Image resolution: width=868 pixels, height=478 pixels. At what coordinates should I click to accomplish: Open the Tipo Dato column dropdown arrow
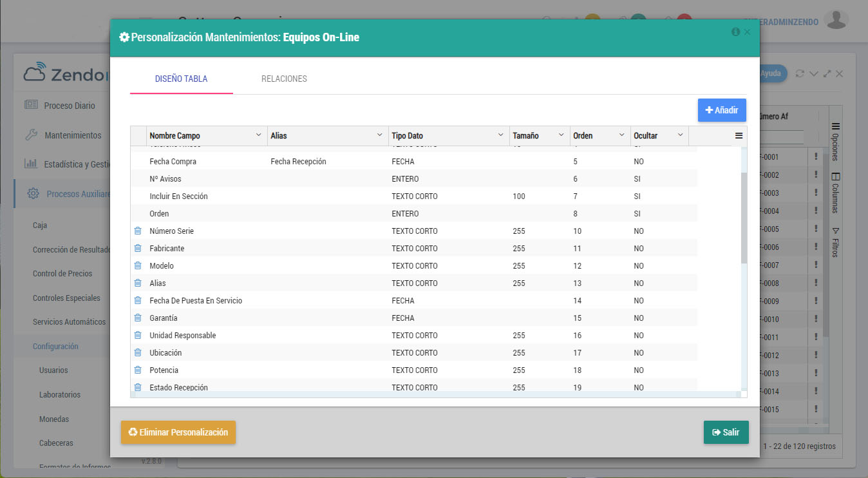[x=501, y=135]
